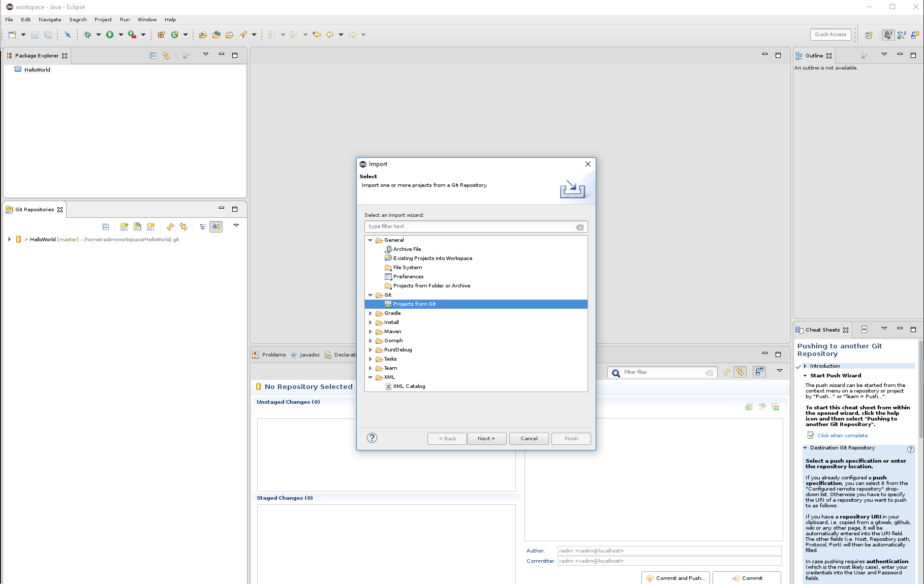Select 'XML Catalog' in the import tree
The image size is (924, 584).
point(409,386)
